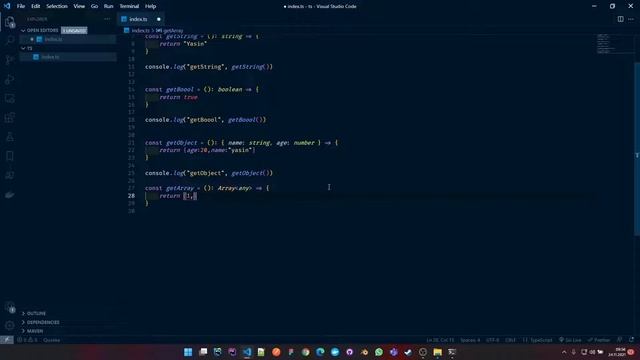Open the Terminal menu

pos(129,6)
